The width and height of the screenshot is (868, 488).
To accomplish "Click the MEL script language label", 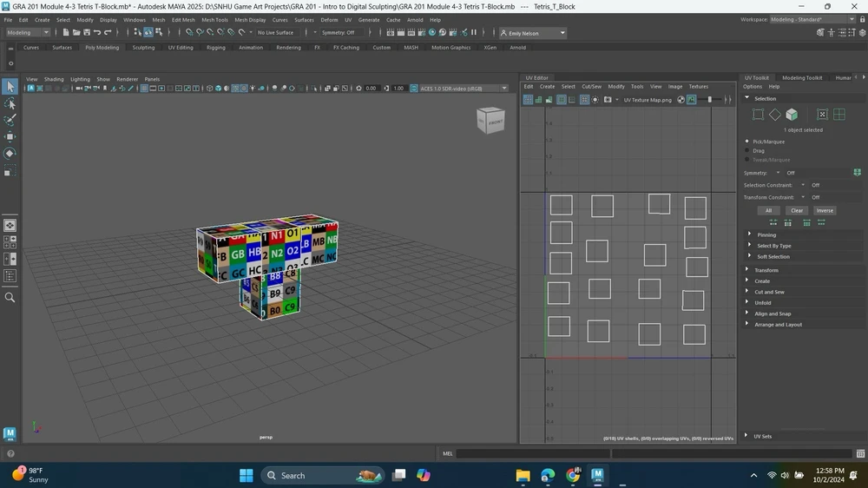I will coord(447,453).
